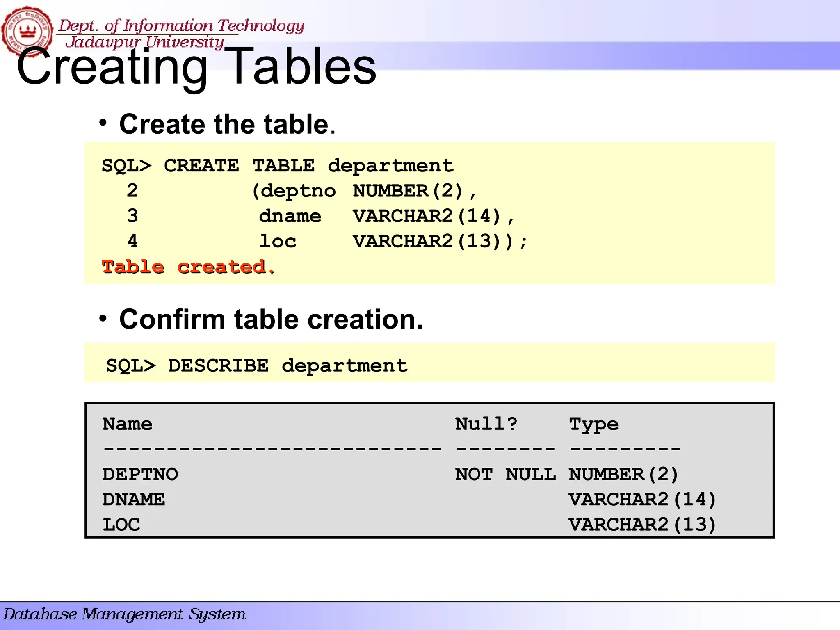Image resolution: width=840 pixels, height=630 pixels.
Task: Click the 'Confirm table creation.' bullet
Action: pyautogui.click(x=271, y=319)
